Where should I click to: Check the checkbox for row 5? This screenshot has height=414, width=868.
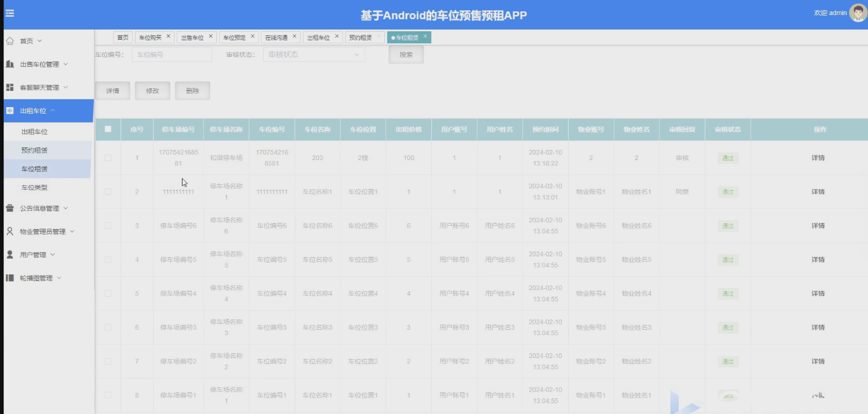pos(108,293)
